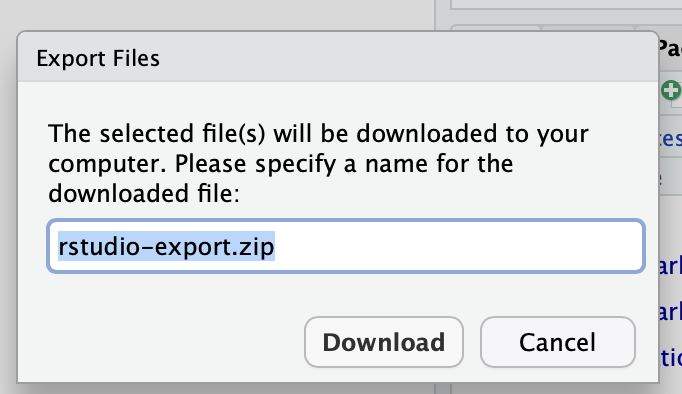Open the partially hidden "tic" link
682x394 pixels.
tap(670, 357)
